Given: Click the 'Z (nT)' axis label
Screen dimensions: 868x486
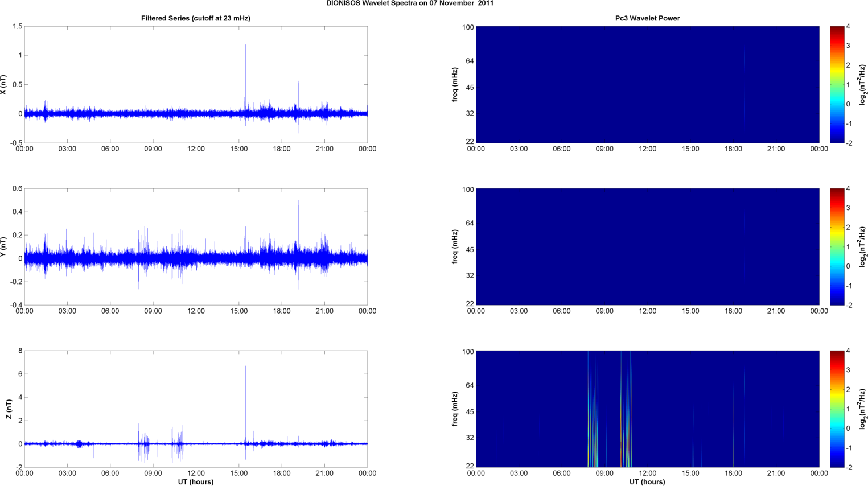Looking at the screenshot, I should pyautogui.click(x=9, y=409).
